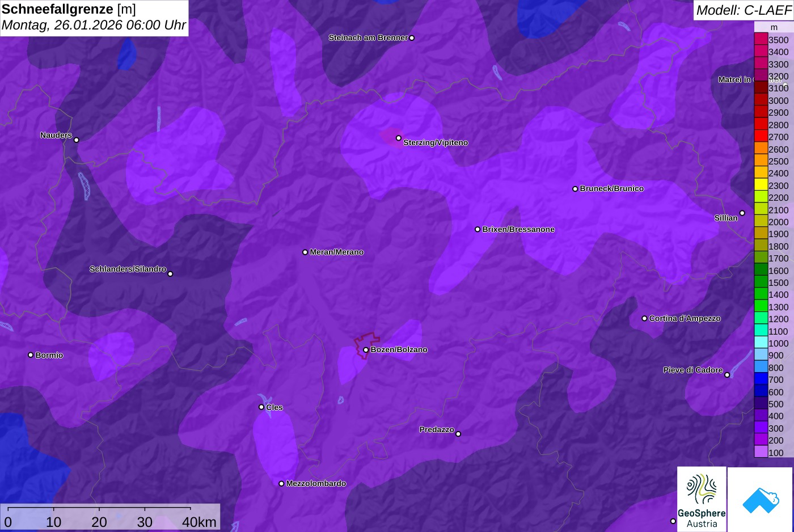The height and width of the screenshot is (532, 794).
Task: Click the Predazzo location dot
Action: 458,434
